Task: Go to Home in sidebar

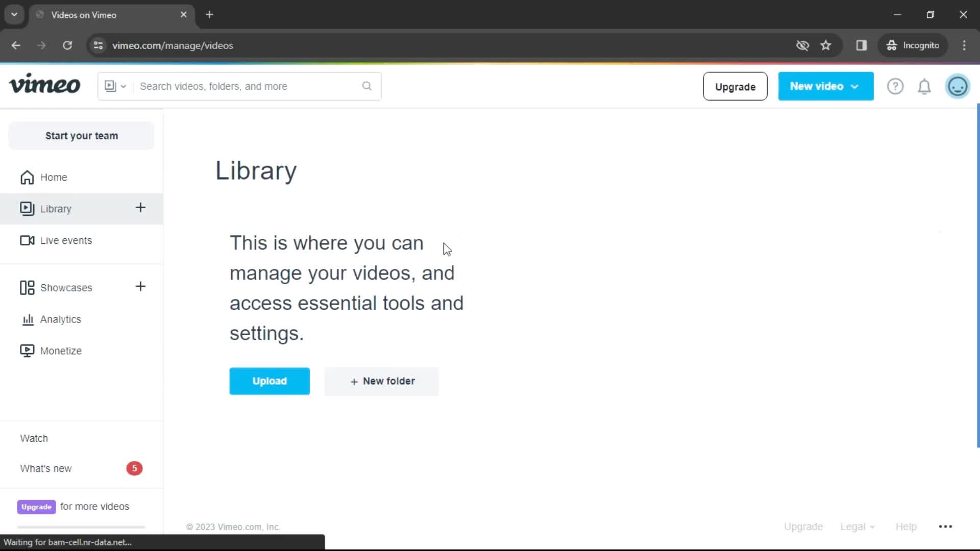Action: (x=82, y=177)
